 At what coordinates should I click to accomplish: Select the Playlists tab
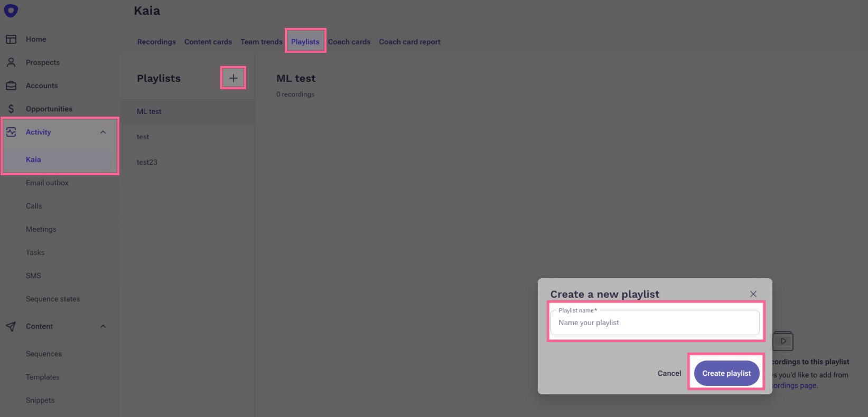(305, 42)
